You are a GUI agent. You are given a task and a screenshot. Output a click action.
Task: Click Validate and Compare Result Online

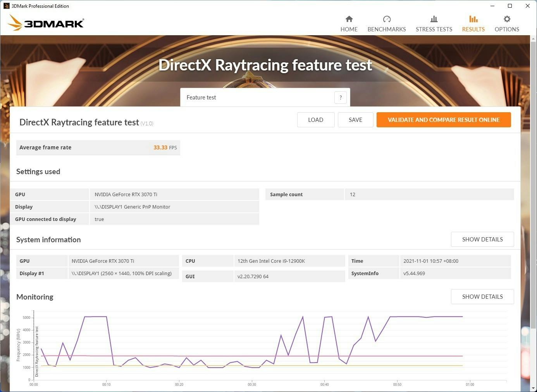point(444,120)
